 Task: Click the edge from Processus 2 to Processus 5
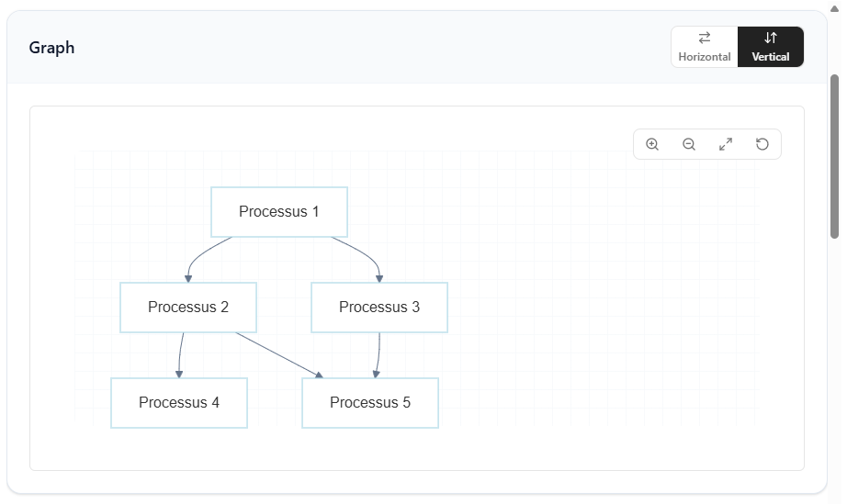(x=279, y=355)
